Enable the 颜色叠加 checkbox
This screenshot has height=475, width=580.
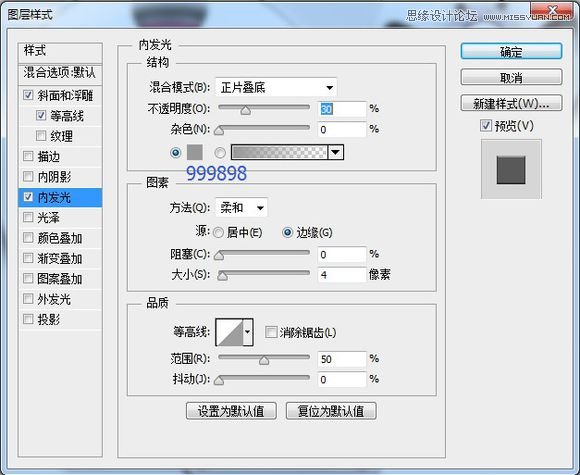click(x=28, y=238)
